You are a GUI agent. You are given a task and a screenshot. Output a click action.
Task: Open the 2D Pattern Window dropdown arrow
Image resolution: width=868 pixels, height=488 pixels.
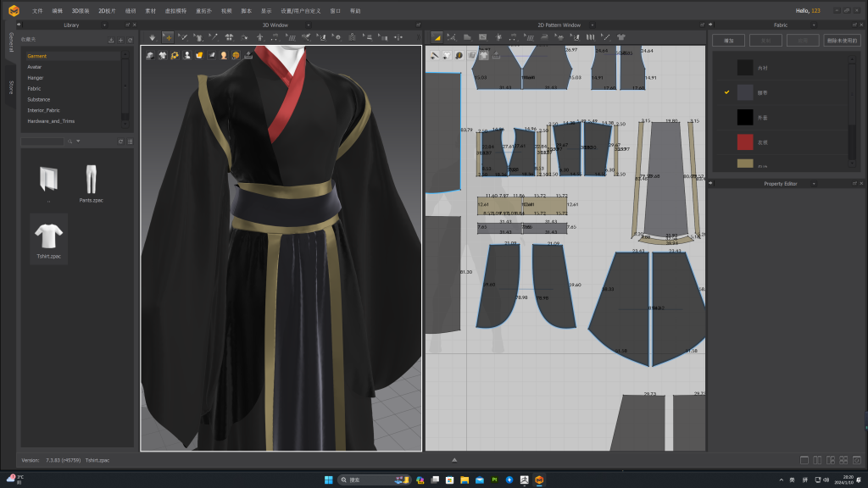point(593,25)
